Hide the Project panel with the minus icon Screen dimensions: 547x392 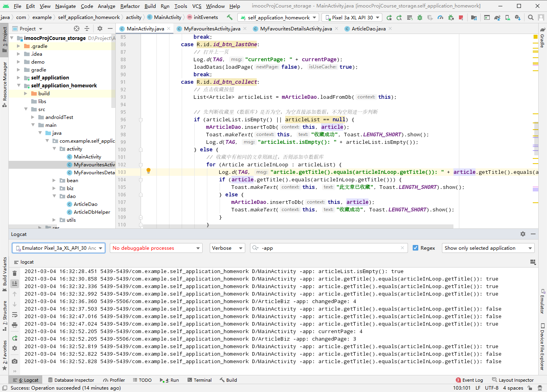110,28
